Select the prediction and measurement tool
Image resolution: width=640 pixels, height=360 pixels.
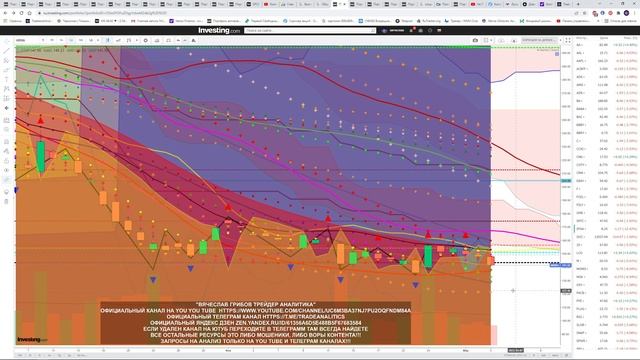tap(7, 98)
